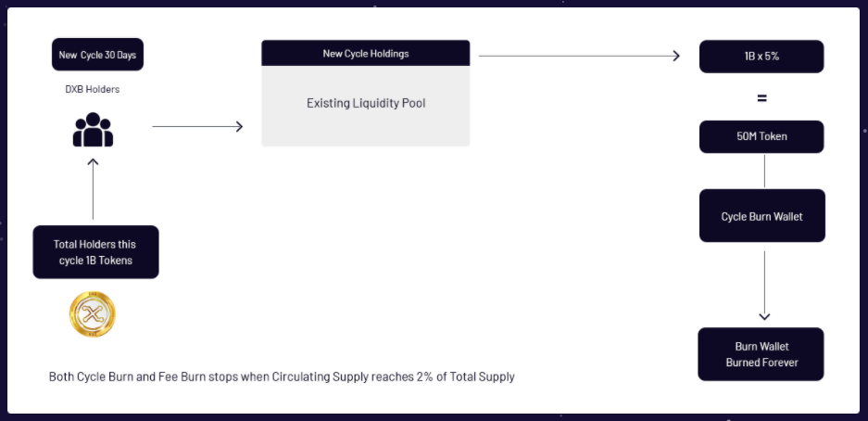Select the Total Holders this cycle box
The image size is (868, 421).
click(x=95, y=251)
